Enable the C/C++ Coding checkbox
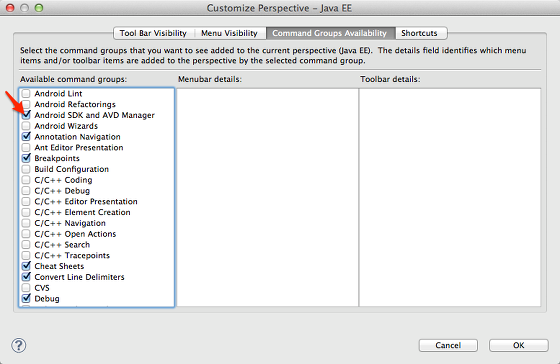The width and height of the screenshot is (560, 364). [26, 180]
